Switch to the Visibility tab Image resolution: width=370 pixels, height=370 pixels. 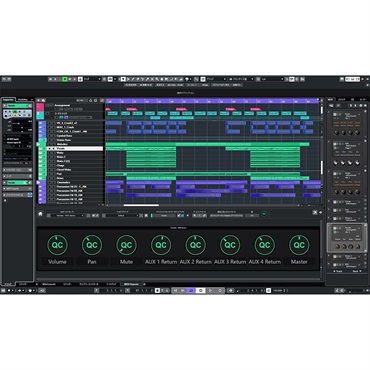pos(23,100)
